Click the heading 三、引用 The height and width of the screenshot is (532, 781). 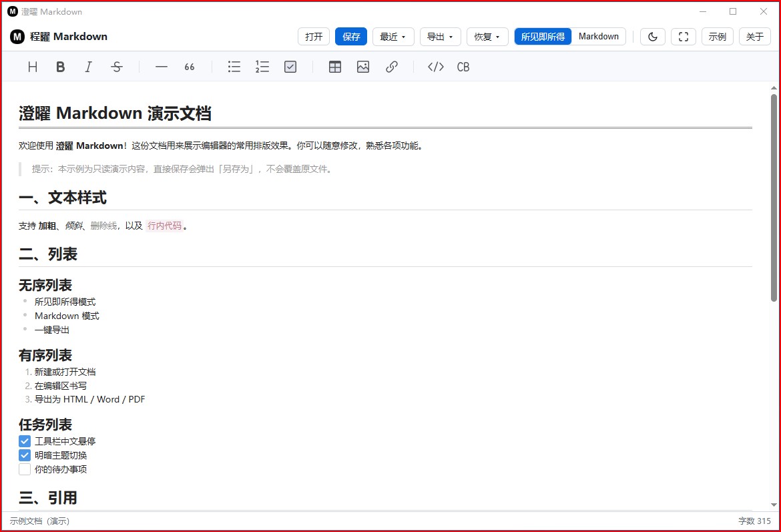[48, 498]
